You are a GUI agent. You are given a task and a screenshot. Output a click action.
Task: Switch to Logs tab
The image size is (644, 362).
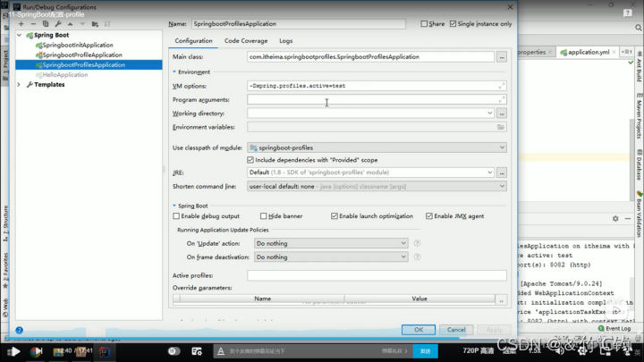point(286,41)
